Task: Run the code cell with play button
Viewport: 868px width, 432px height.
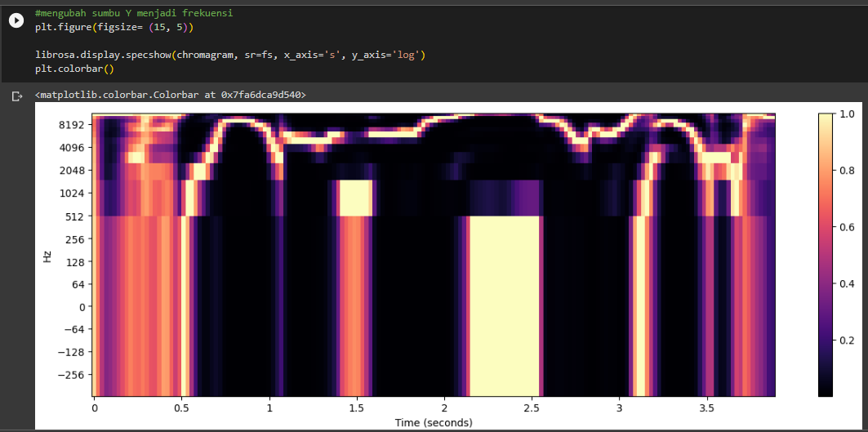Action: pos(16,20)
